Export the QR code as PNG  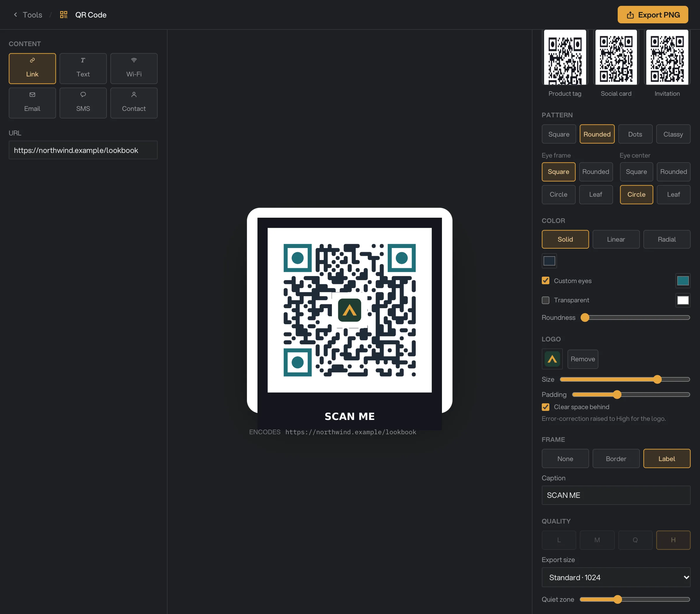click(653, 15)
